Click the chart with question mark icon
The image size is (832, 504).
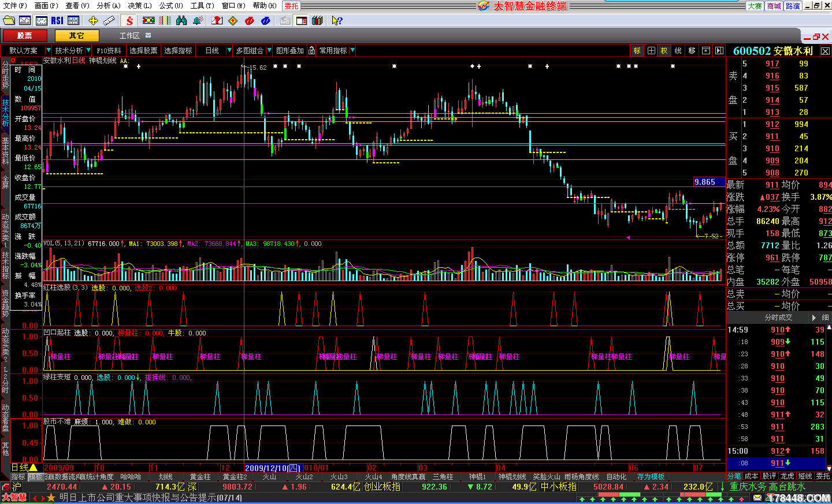[x=217, y=20]
